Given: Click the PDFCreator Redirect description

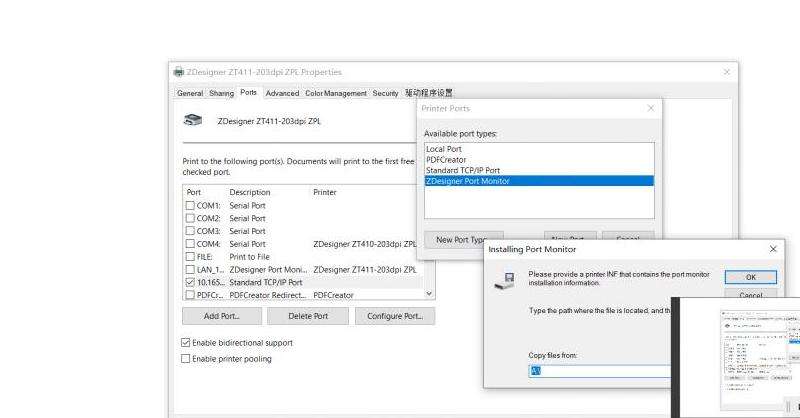Looking at the screenshot, I should (268, 295).
